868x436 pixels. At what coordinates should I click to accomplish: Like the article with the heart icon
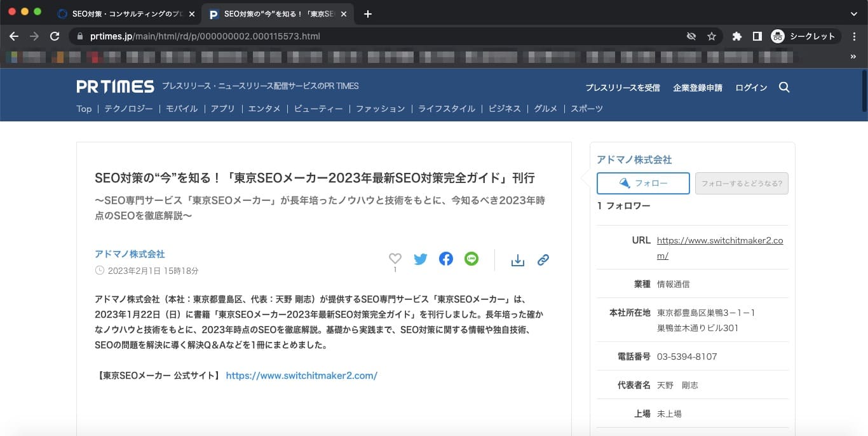(395, 259)
